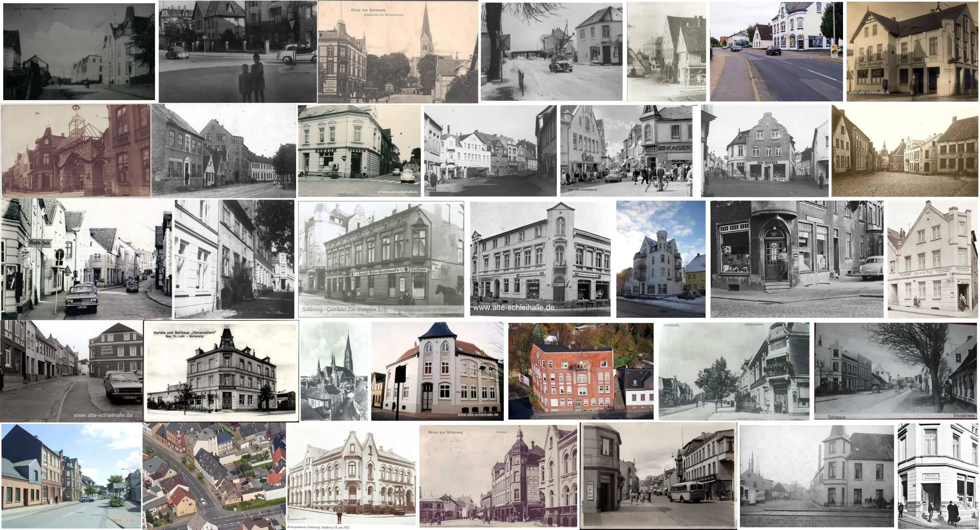Open the Stadt-Sparkasse sepia building photo

912,51
